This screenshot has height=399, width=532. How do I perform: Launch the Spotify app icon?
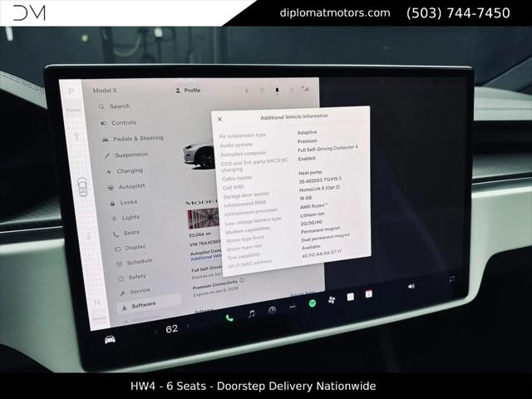click(313, 303)
